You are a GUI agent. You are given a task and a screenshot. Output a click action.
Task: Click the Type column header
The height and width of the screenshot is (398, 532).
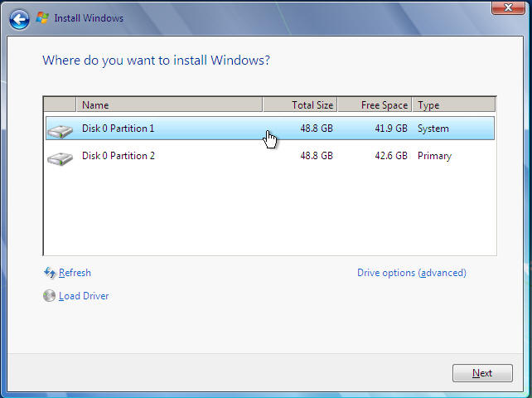453,105
